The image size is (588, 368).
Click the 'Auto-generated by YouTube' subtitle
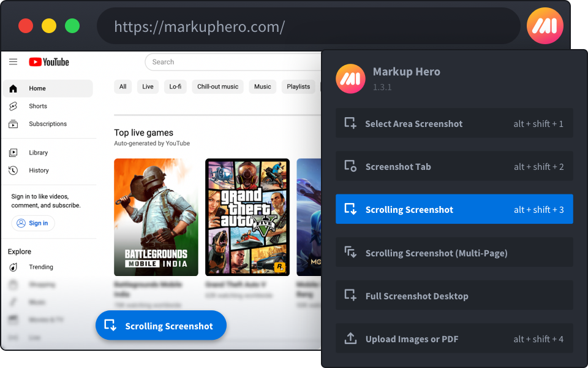point(152,144)
